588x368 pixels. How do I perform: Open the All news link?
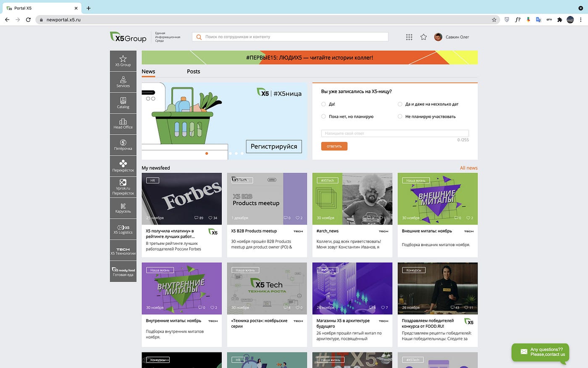tap(469, 168)
